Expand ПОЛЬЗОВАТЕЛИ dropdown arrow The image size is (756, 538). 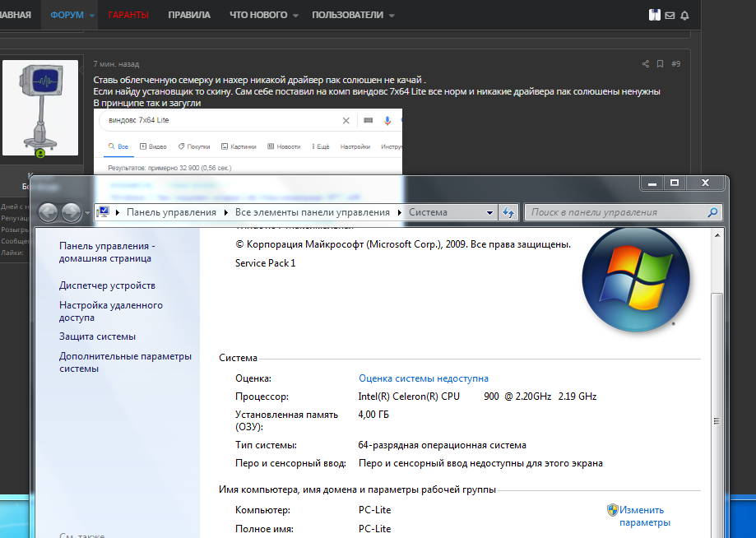click(392, 16)
